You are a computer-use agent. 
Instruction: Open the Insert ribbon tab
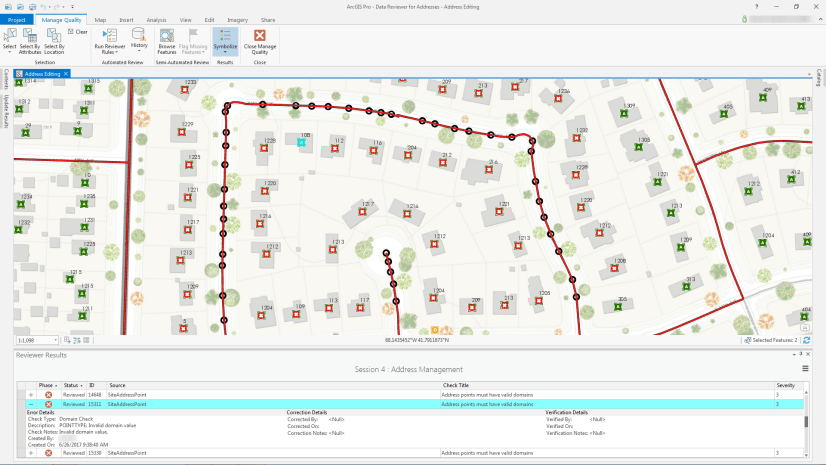[x=126, y=20]
